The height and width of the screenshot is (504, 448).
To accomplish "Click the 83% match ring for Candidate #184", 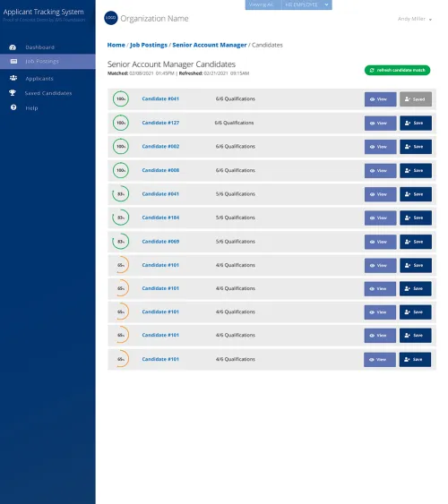I will [121, 218].
